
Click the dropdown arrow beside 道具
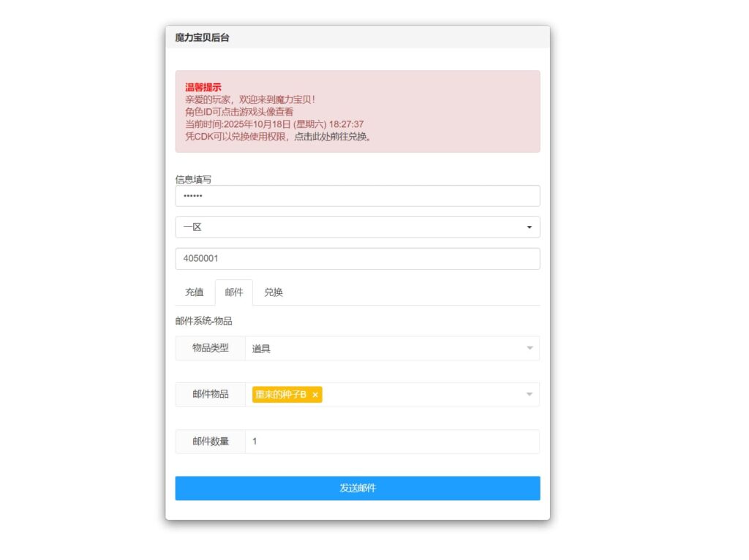pos(529,348)
